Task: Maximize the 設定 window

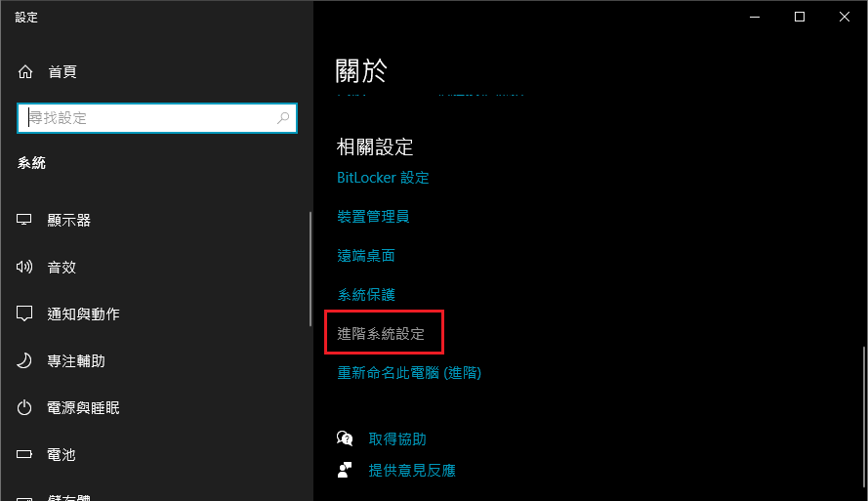Action: pyautogui.click(x=800, y=18)
